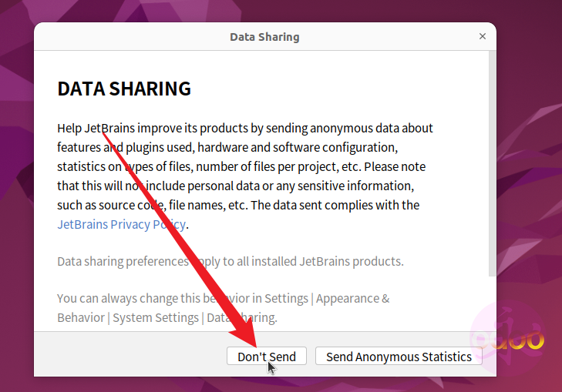Click the 'Help JetBrains improve' paragraph line
This screenshot has height=392, width=562.
click(245, 128)
